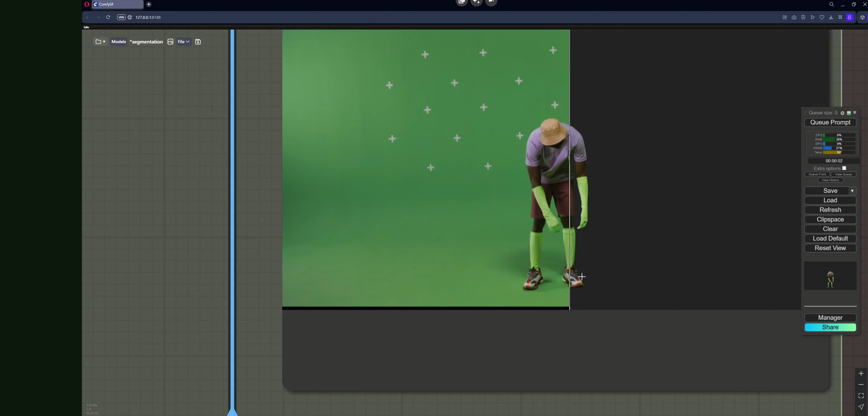This screenshot has width=868, height=416.
Task: Click the workflow image icon near segmentation
Action: [170, 42]
